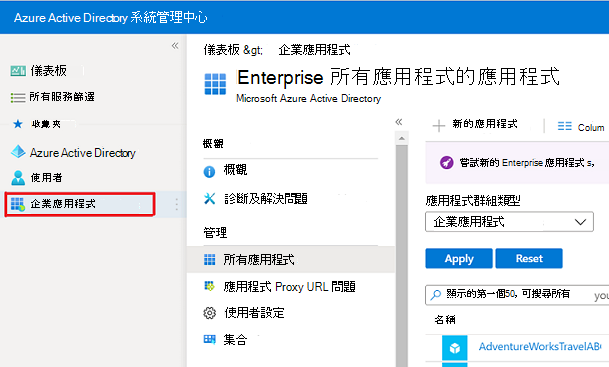The height and width of the screenshot is (367, 609).
Task: Click the 儀表板 sidebar label
Action: (49, 71)
